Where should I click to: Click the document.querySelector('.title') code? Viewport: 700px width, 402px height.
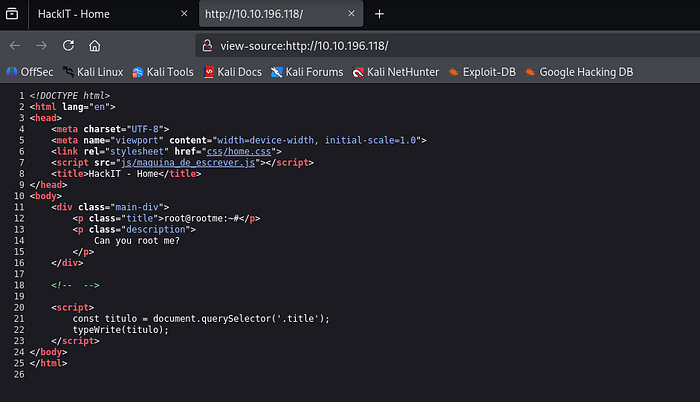(238, 318)
